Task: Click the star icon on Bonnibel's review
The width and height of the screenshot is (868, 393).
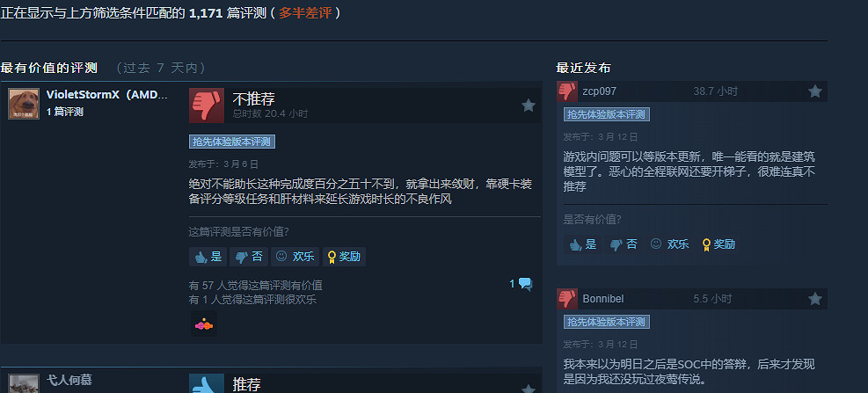Action: 815,299
